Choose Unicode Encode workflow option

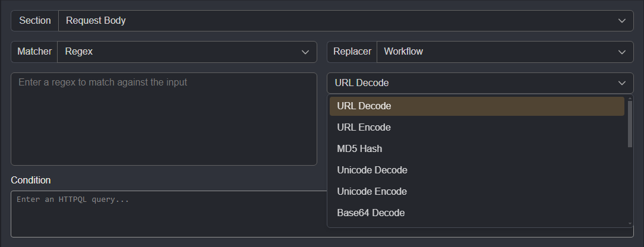(477, 192)
